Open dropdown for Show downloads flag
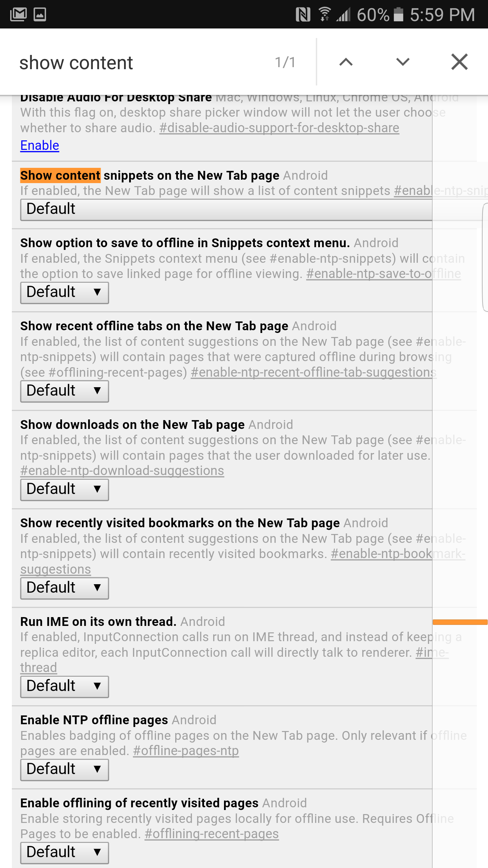This screenshot has width=488, height=868. point(64,490)
